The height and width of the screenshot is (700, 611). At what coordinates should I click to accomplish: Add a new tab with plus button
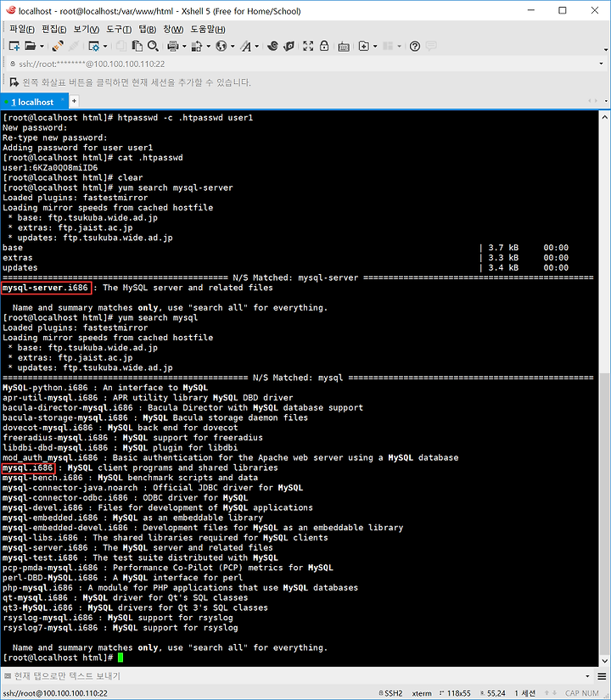click(x=74, y=101)
